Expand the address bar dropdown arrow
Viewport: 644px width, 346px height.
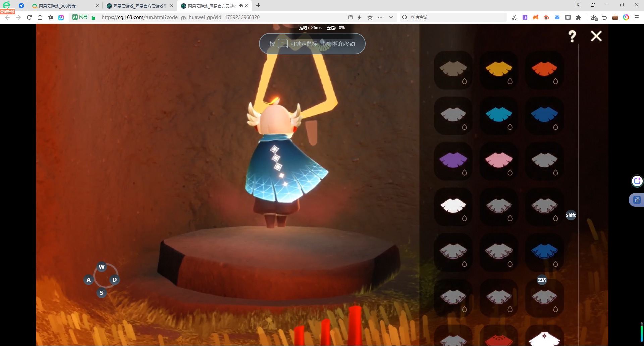[391, 17]
